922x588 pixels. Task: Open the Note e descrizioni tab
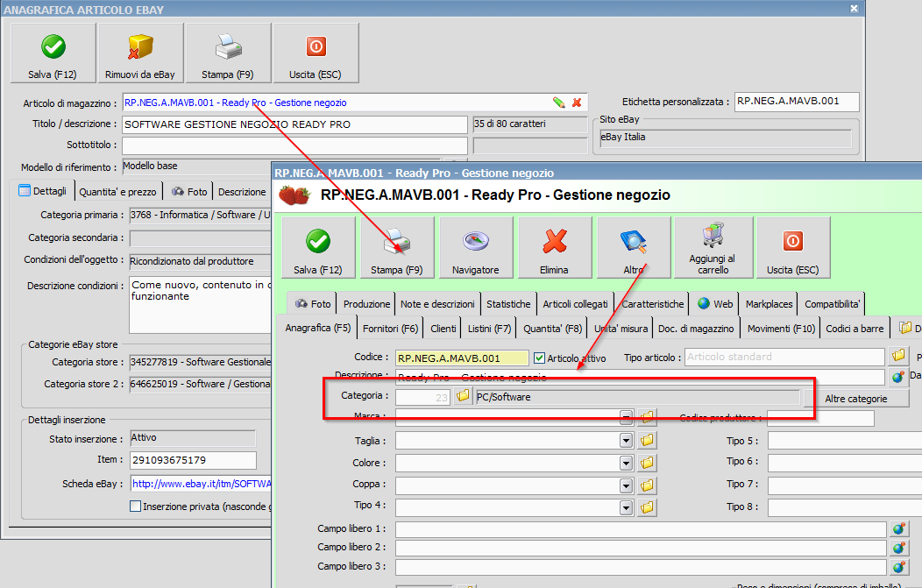(437, 304)
